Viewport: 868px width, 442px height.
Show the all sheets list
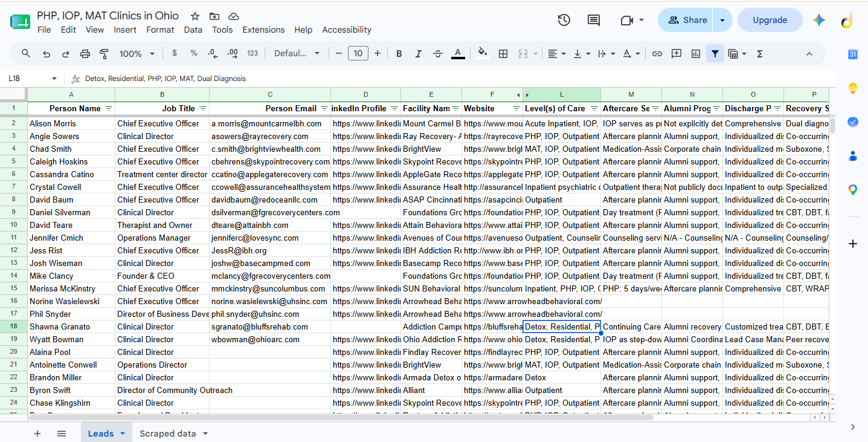tap(62, 434)
